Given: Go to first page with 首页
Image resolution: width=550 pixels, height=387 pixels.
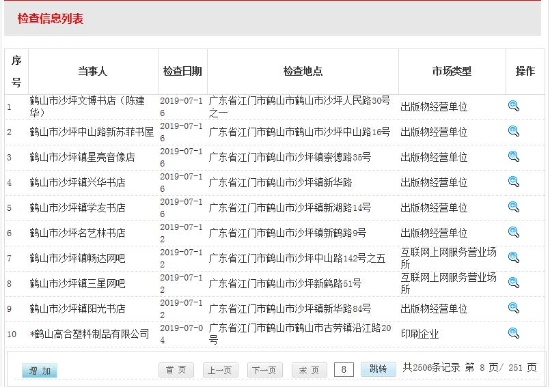Looking at the screenshot, I should 176,370.
